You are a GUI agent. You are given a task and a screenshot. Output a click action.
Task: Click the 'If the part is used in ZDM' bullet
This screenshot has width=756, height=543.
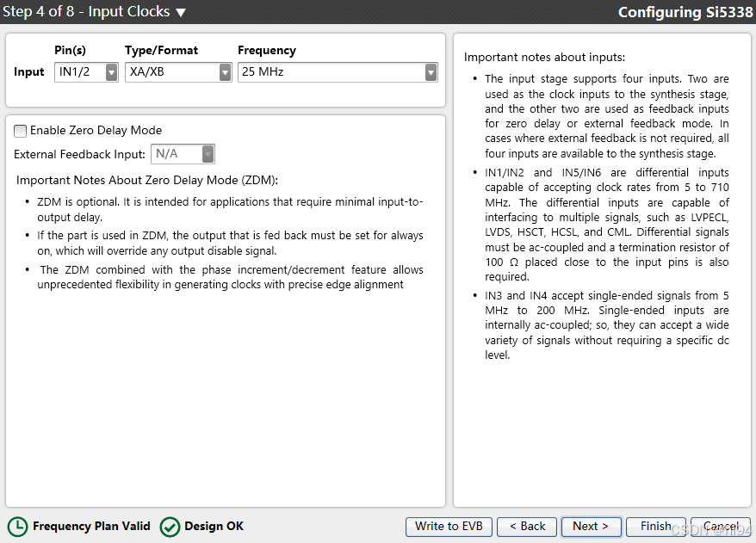click(230, 244)
